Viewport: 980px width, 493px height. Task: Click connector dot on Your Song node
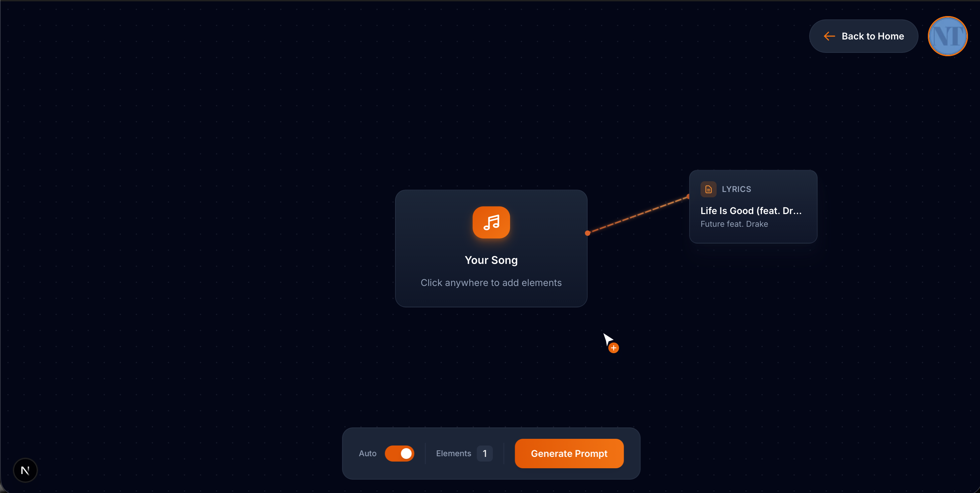(587, 233)
